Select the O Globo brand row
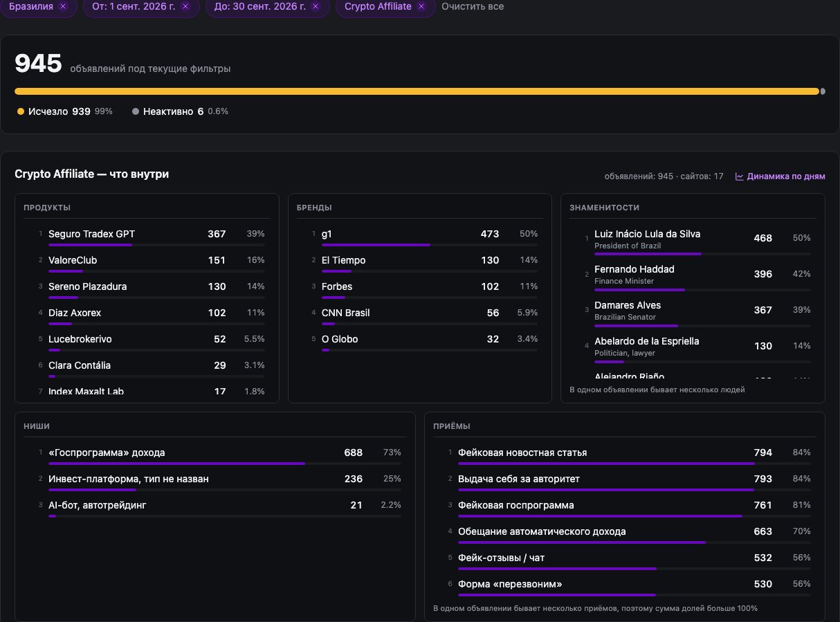The height and width of the screenshot is (622, 840). tap(420, 341)
